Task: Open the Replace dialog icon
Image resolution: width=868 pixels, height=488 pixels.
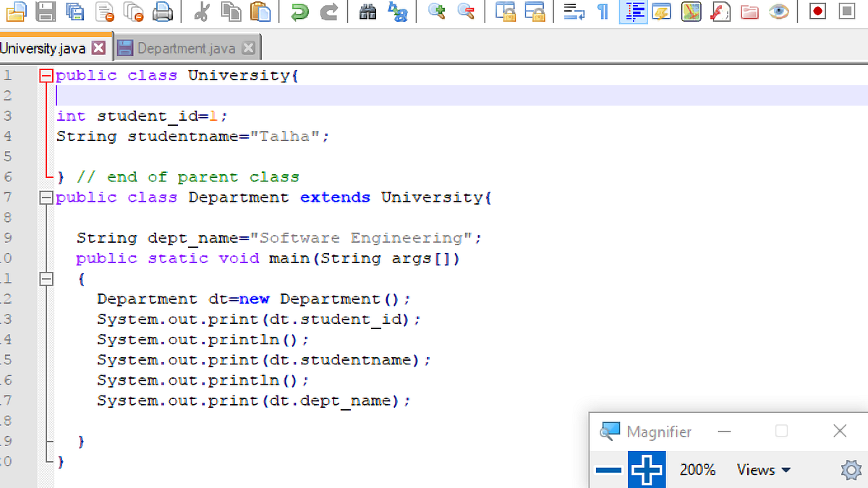Action: click(396, 11)
